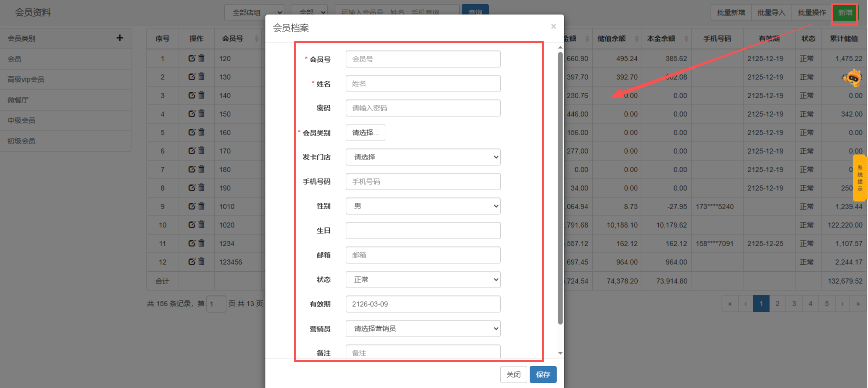Select 高级vip会员 category in sidebar
868x388 pixels.
(x=26, y=79)
